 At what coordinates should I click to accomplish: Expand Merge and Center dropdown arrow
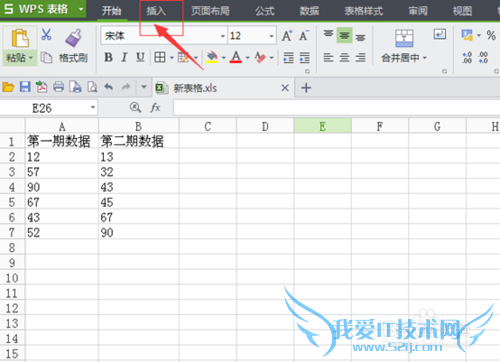tap(425, 58)
